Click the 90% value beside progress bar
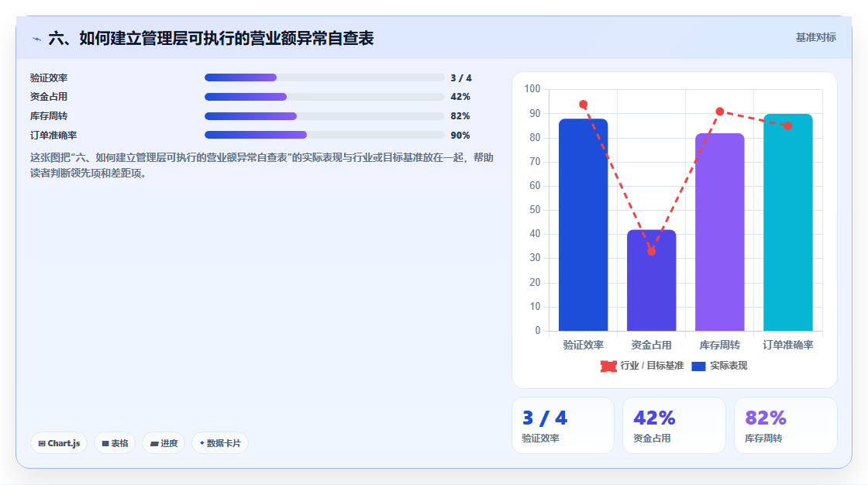Screen dimensions: 868x485 460,135
